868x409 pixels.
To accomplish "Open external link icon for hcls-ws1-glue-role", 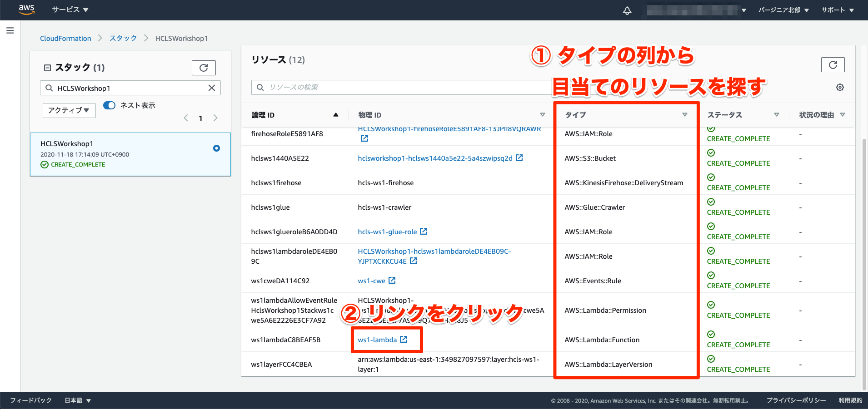I will pyautogui.click(x=424, y=232).
